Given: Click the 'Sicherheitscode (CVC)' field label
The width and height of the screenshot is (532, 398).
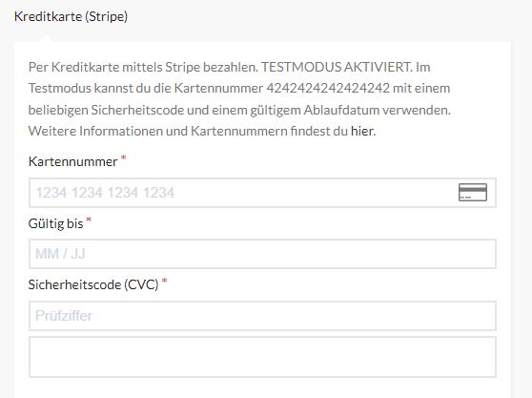Looking at the screenshot, I should click(x=93, y=284).
